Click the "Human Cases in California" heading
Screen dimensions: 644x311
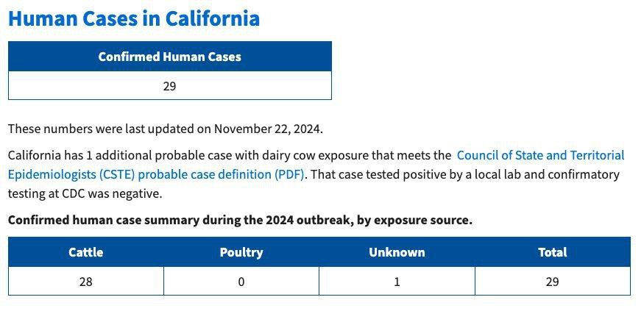pyautogui.click(x=134, y=18)
